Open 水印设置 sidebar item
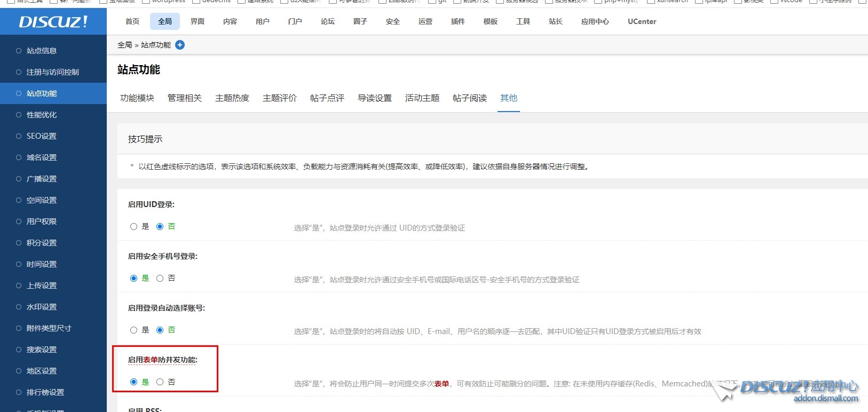Viewport: 868px width, 412px height. pos(42,307)
